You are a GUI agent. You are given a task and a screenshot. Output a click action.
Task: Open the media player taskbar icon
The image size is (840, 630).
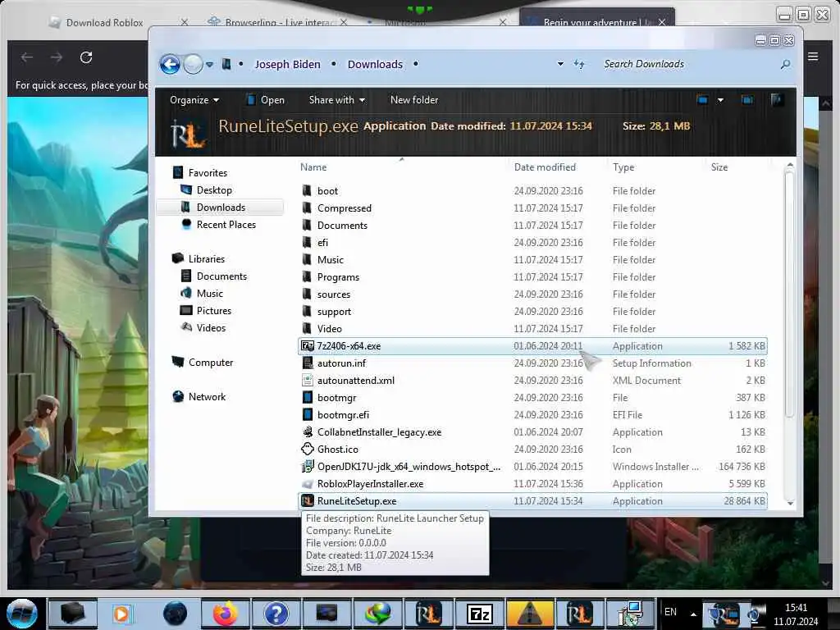(x=122, y=614)
